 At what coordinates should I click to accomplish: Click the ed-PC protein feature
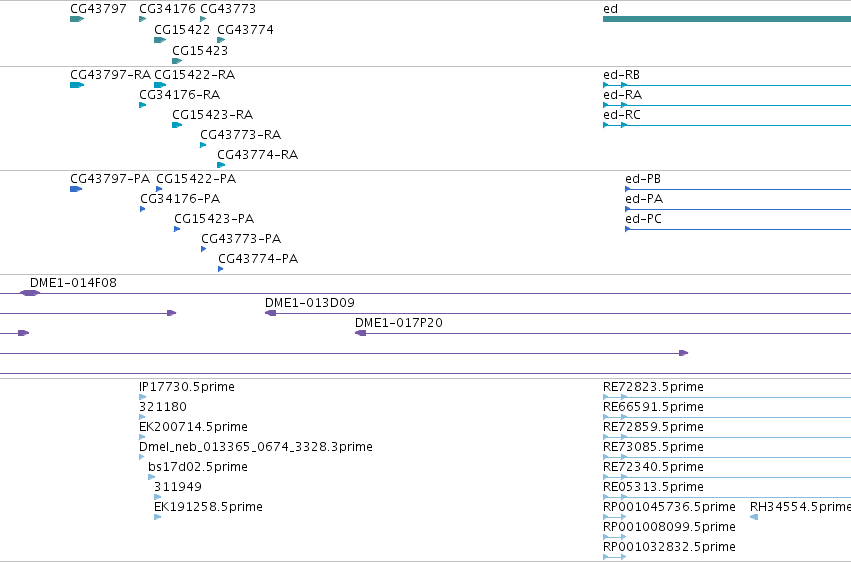coord(738,229)
